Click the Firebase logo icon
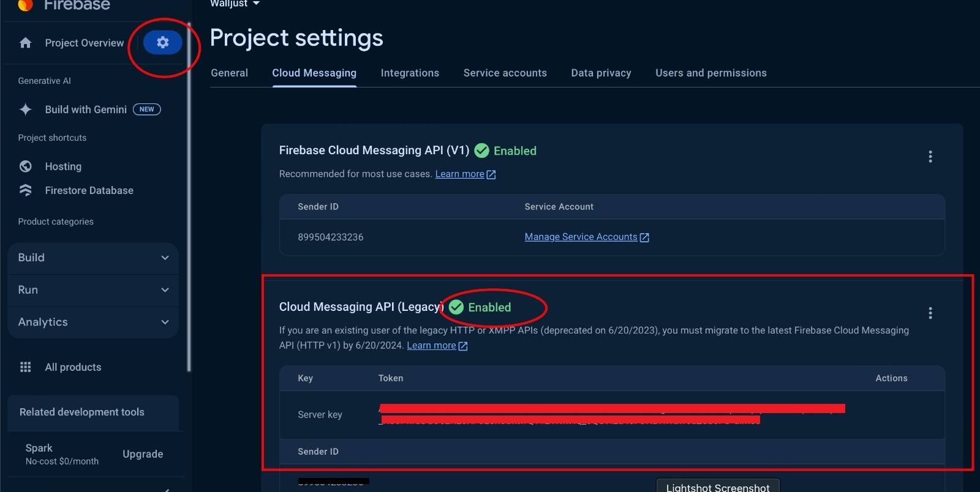This screenshot has height=492, width=980. pos(26,6)
